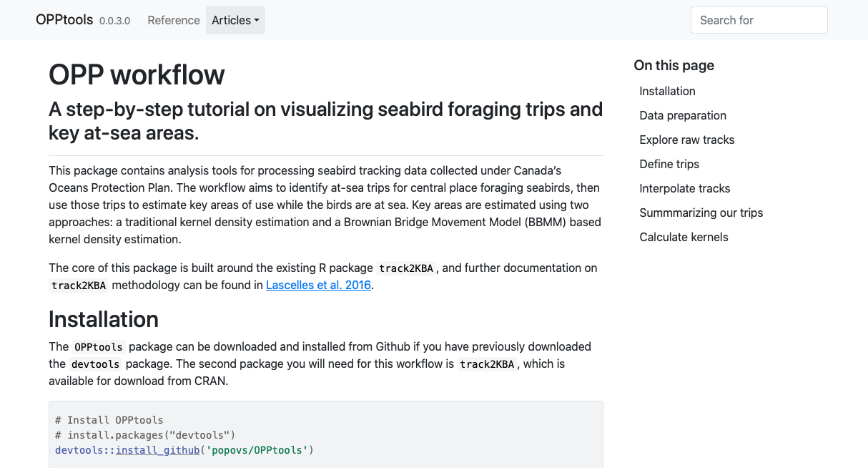Click Summmarizing our trips sidebar link
The image size is (868, 468).
click(x=701, y=213)
